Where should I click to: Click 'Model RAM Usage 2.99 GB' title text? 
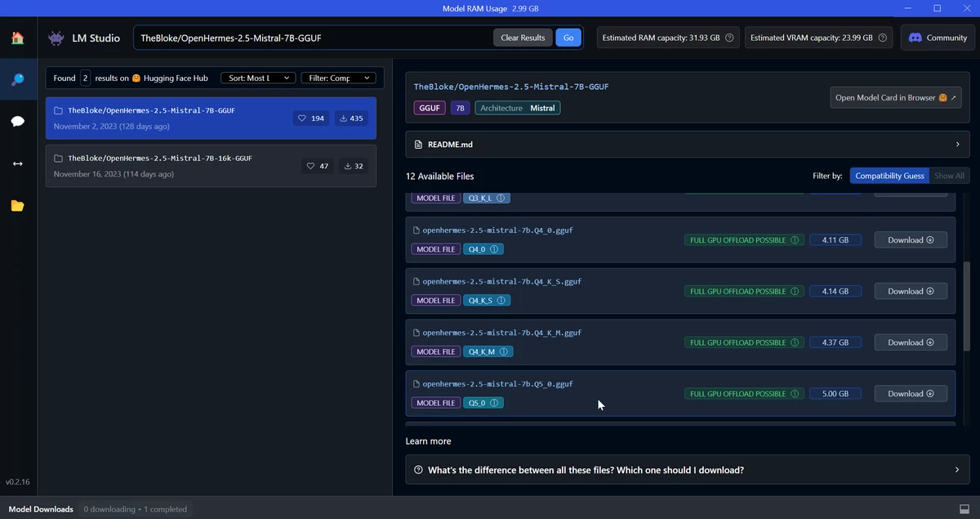[x=490, y=8]
